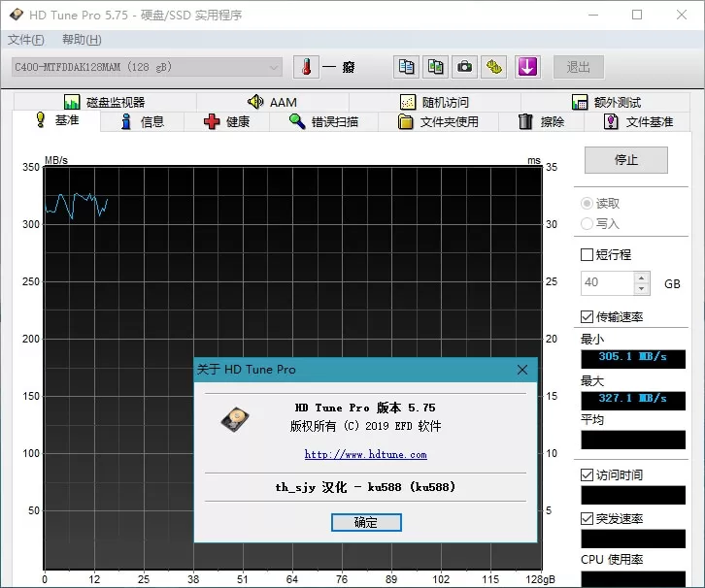Open the 帮助(H) menu
The width and height of the screenshot is (705, 588).
coord(82,40)
